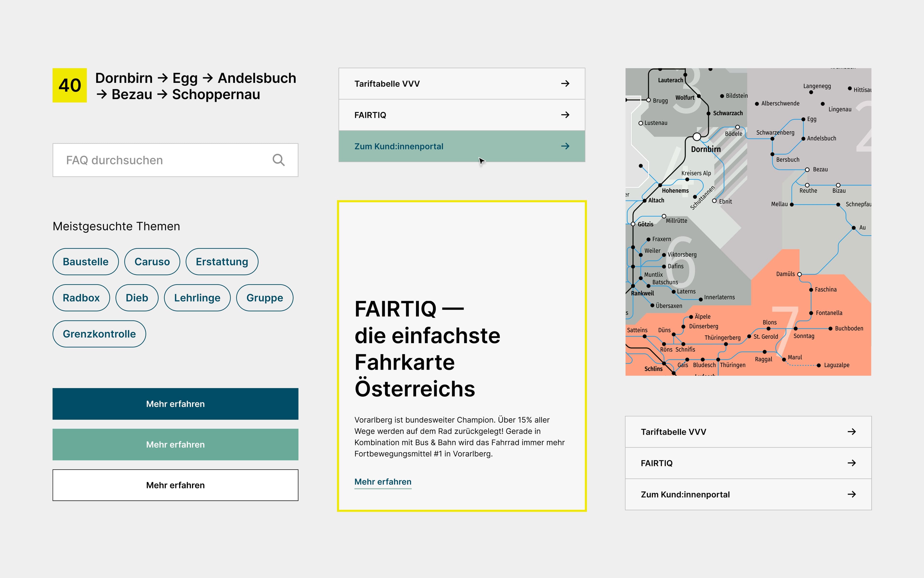Select the Caruso topic chip

click(152, 262)
